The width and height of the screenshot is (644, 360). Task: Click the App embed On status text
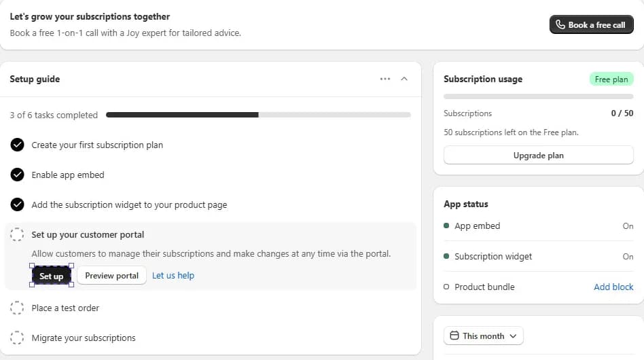(628, 226)
